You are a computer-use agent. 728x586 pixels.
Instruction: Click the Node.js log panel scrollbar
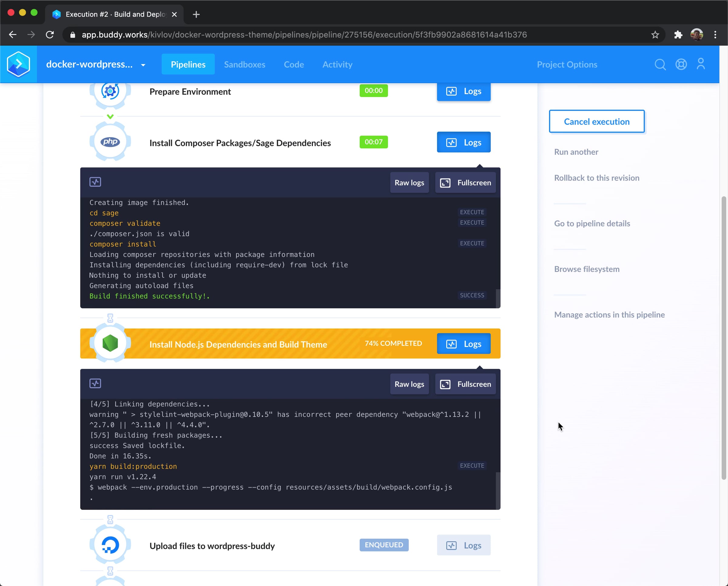tap(498, 490)
